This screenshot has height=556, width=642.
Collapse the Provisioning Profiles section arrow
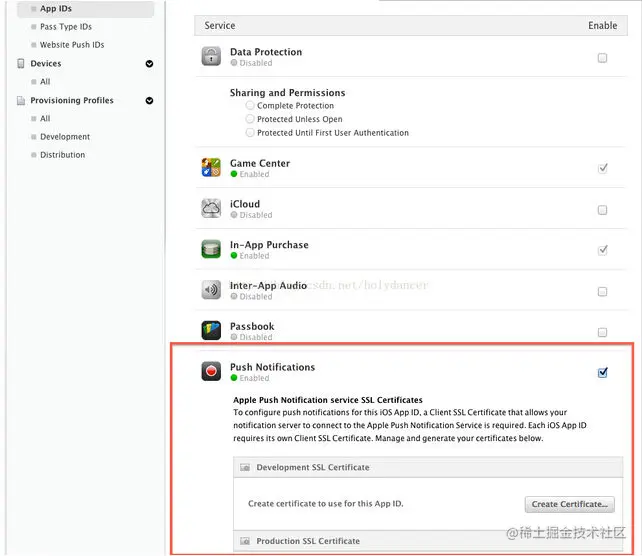(149, 100)
